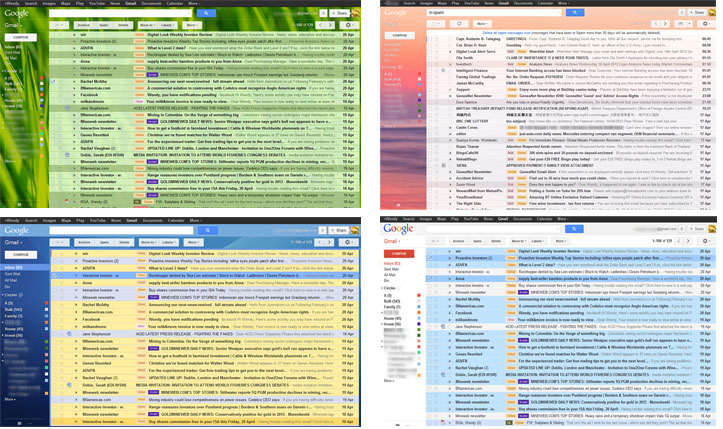Tick Ola Smith message checkbox in spam window
The width and height of the screenshot is (723, 429).
point(430,58)
